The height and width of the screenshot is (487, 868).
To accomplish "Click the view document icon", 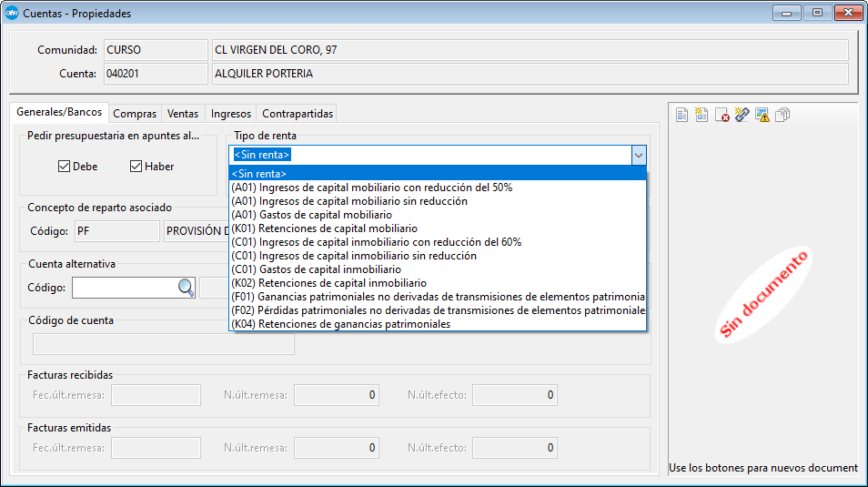I will click(682, 115).
